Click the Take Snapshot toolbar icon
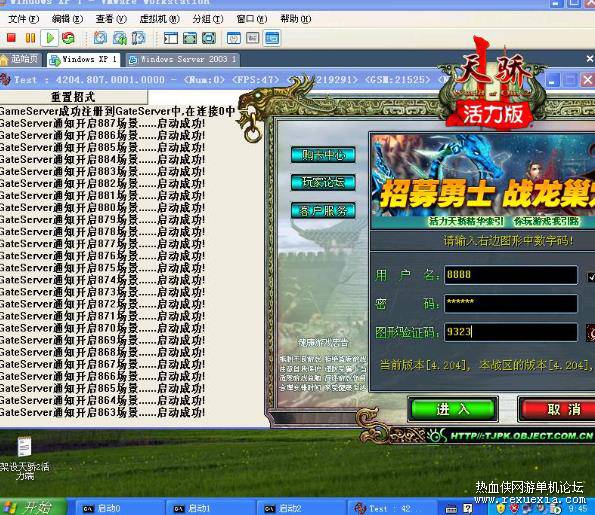This screenshot has width=595, height=515. pyautogui.click(x=101, y=38)
